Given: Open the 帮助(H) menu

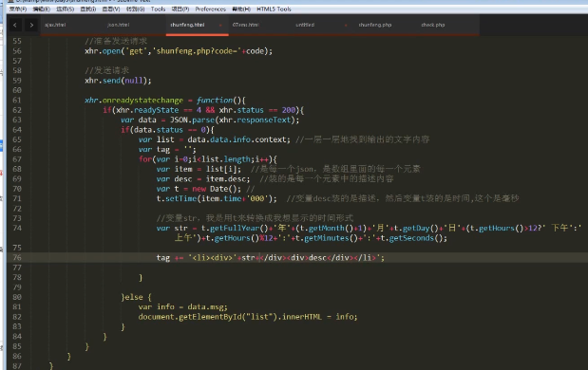Looking at the screenshot, I should pos(241,9).
